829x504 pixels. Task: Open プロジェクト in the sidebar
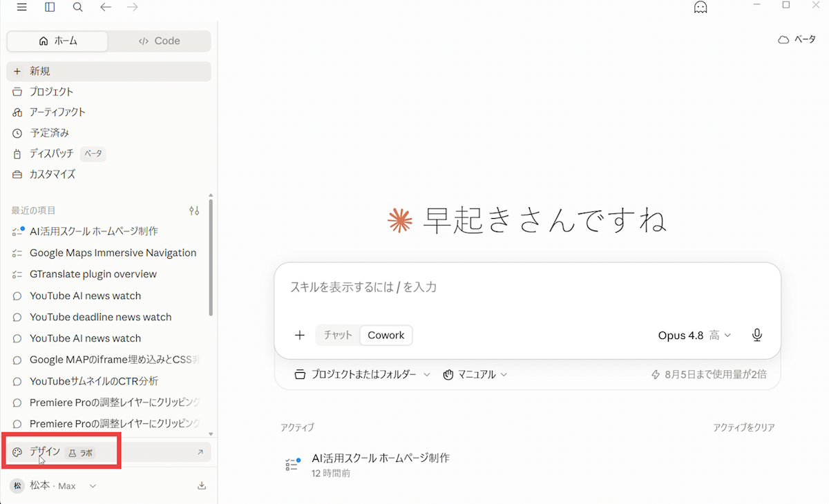pos(109,92)
